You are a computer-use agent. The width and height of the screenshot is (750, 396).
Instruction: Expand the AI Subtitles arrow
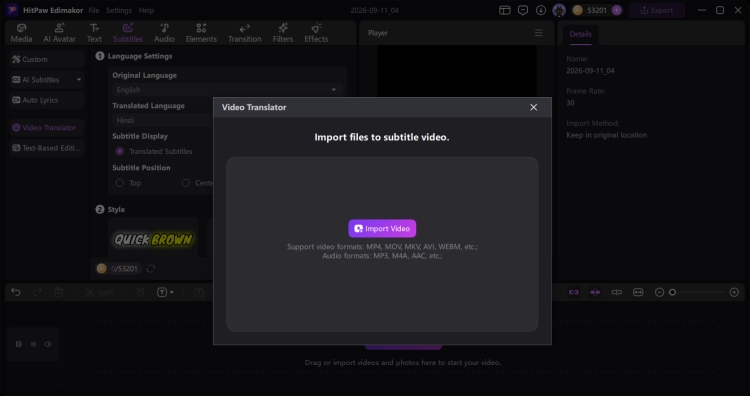pos(79,80)
